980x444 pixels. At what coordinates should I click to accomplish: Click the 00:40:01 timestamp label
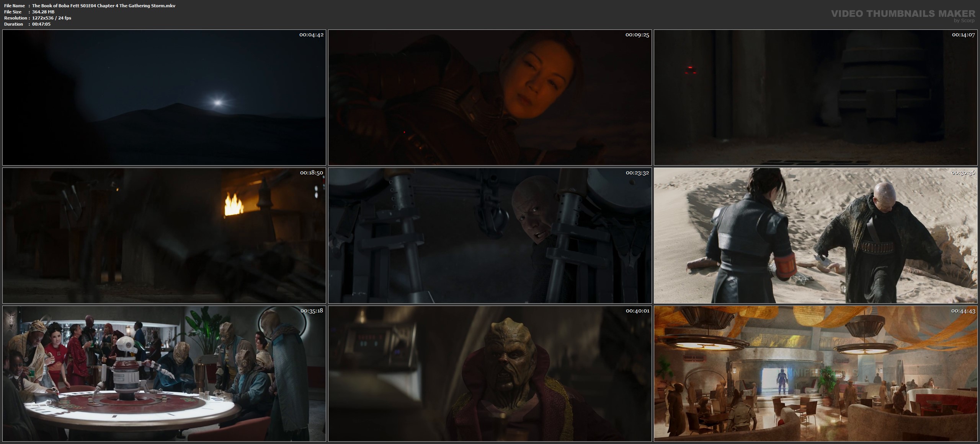pyautogui.click(x=637, y=311)
